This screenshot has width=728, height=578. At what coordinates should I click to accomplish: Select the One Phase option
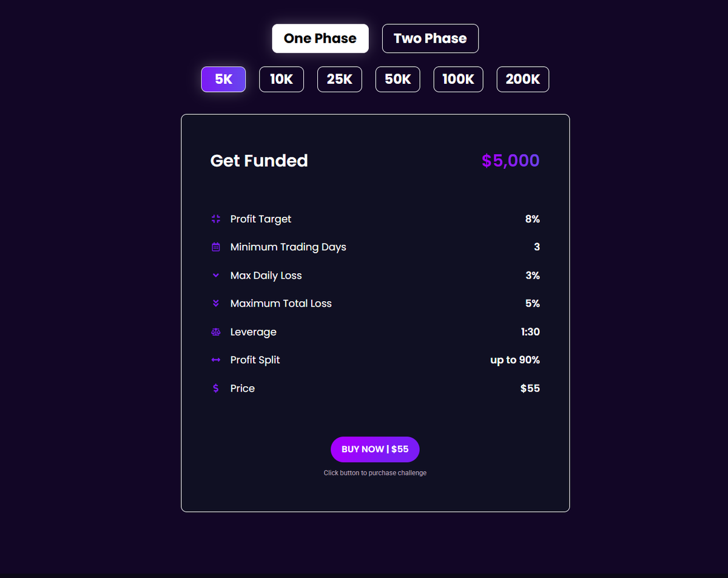[x=320, y=38]
